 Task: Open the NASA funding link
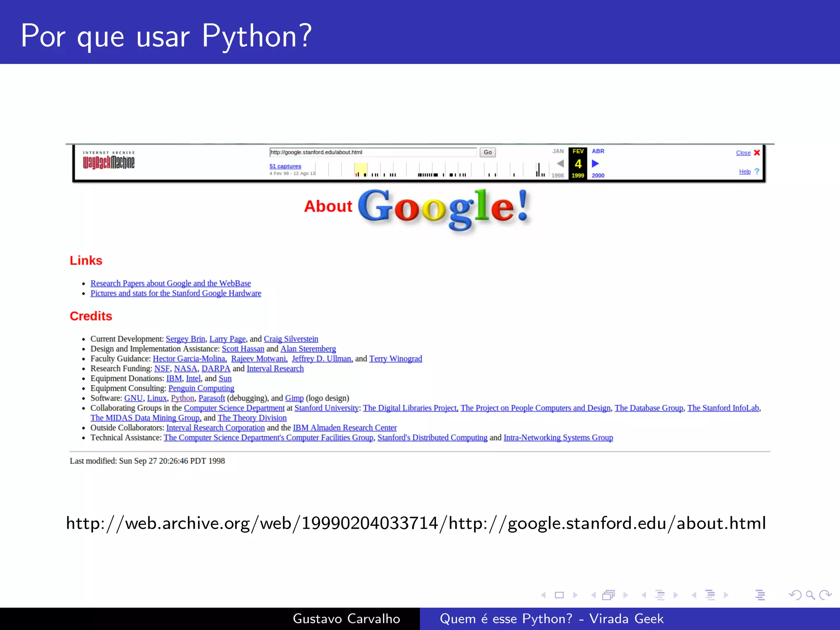pyautogui.click(x=185, y=368)
